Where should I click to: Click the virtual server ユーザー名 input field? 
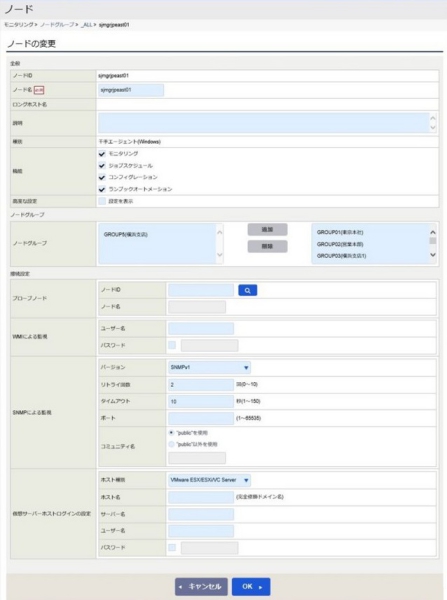[x=201, y=531]
